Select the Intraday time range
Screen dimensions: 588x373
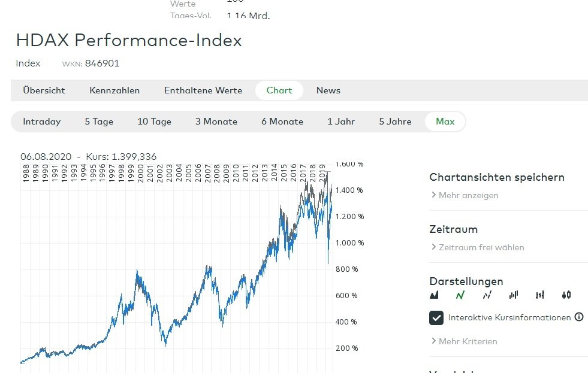point(42,122)
